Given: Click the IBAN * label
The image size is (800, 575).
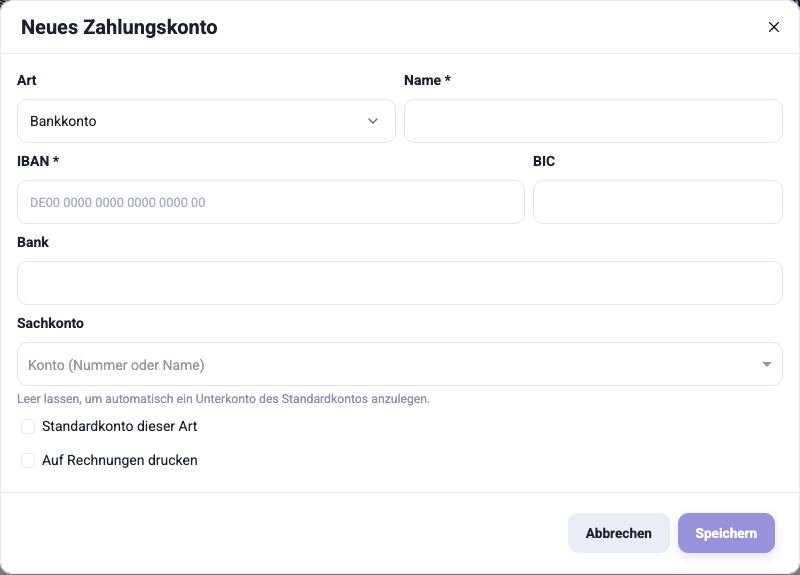Looking at the screenshot, I should coord(38,161).
